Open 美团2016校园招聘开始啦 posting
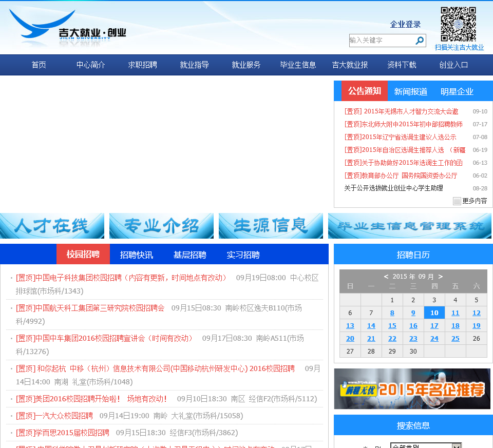This screenshot has height=448, width=493. coord(91,399)
